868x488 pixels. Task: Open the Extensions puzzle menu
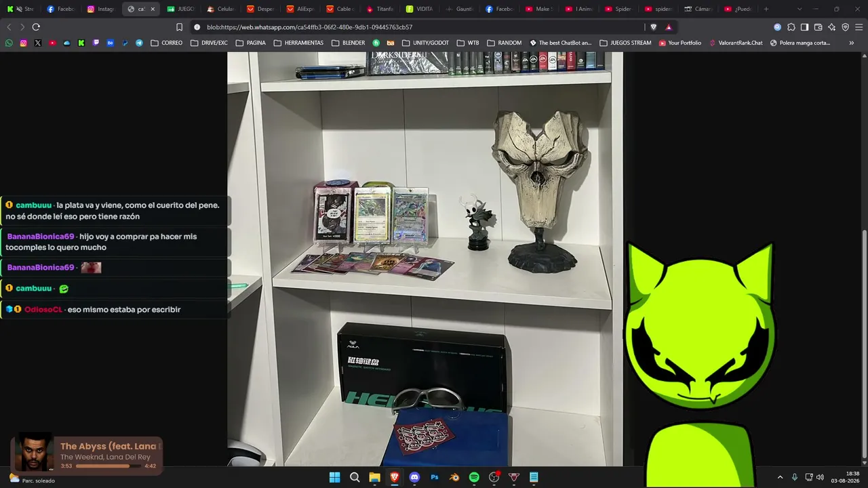pyautogui.click(x=791, y=27)
